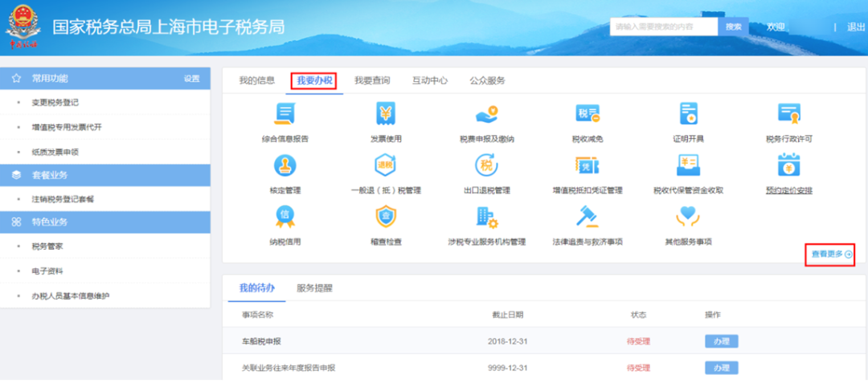Switch to the 服务提醒 tab
Image resolution: width=868 pixels, height=383 pixels.
314,287
